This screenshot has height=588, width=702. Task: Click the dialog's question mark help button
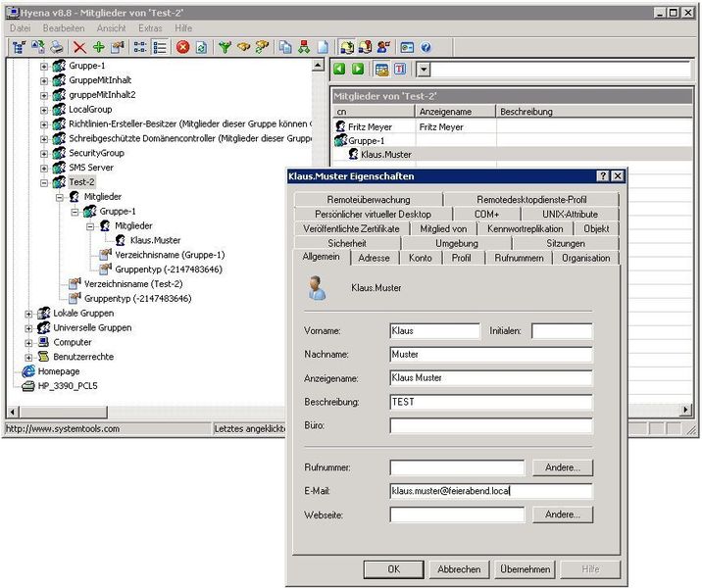603,175
